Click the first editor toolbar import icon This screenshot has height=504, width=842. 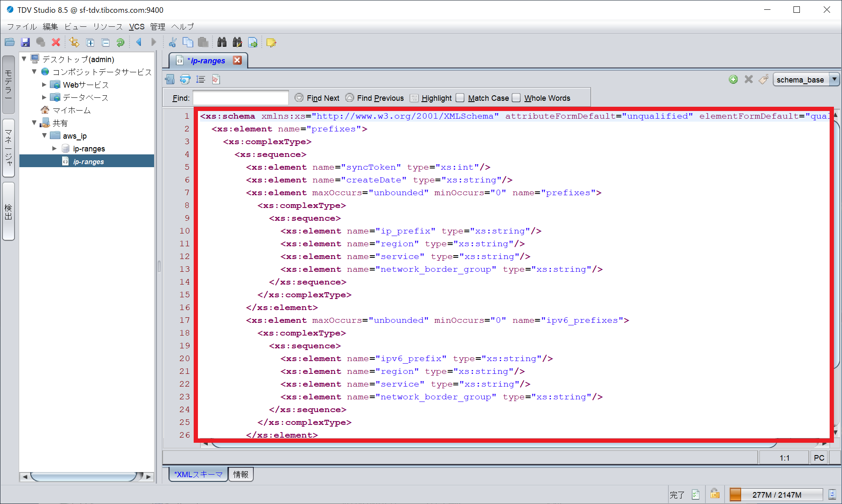pos(169,79)
